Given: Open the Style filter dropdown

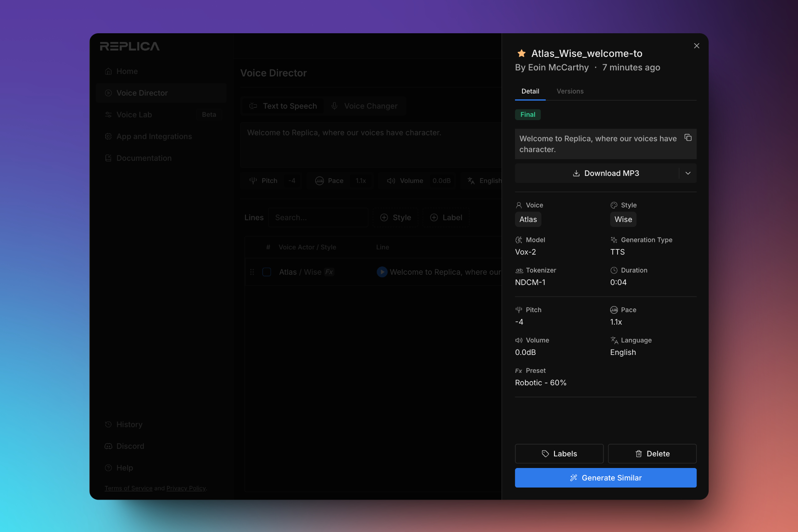Looking at the screenshot, I should (395, 217).
